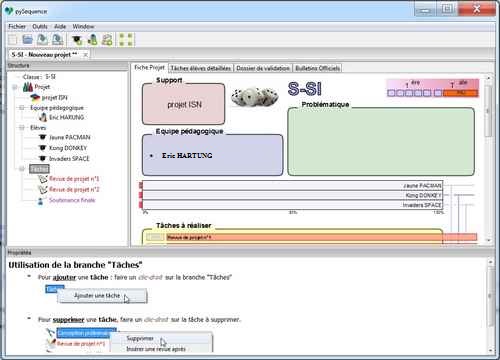
Task: Click the add student graduation-cap icon
Action: pyautogui.click(x=77, y=40)
